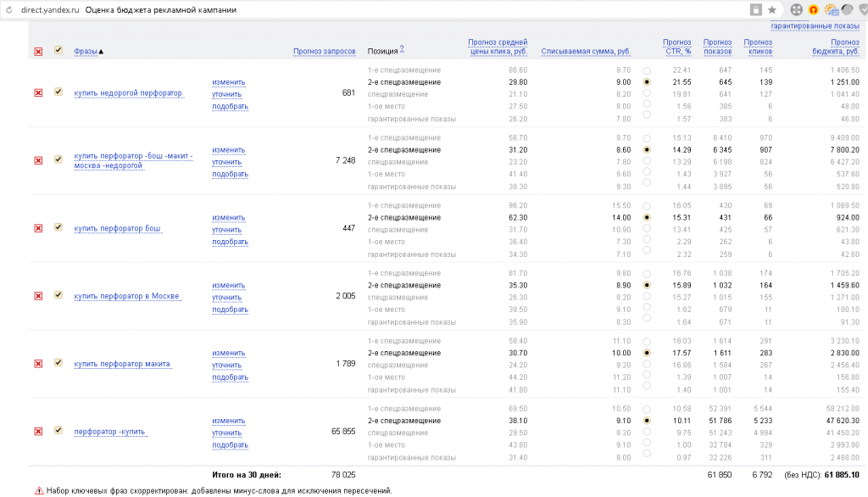
Task: Sort by 'Прогноз запросов' column header
Action: (x=325, y=52)
